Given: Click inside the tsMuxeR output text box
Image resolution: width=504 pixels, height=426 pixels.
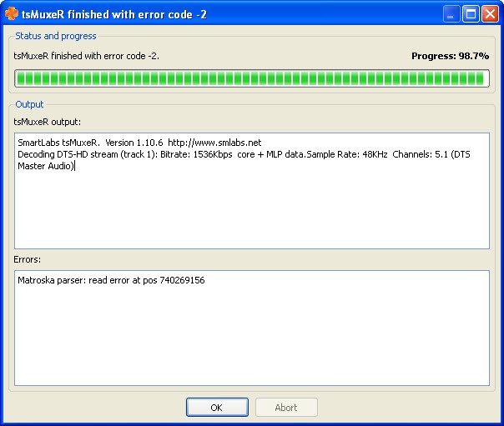Looking at the screenshot, I should (252, 191).
